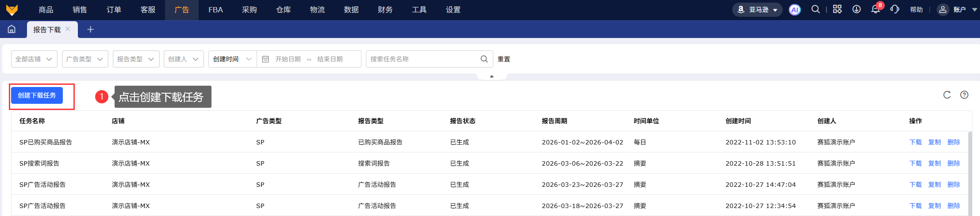The width and height of the screenshot is (980, 216).
Task: Refresh the task list
Action: coord(947,95)
